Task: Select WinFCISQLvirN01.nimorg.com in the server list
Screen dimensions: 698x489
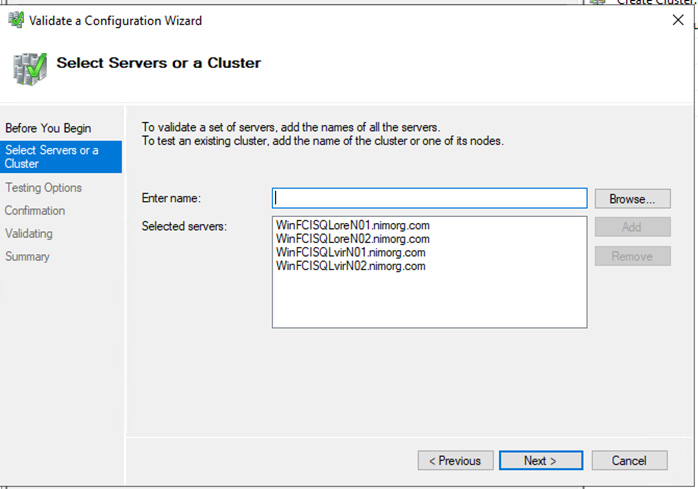Action: coord(351,253)
